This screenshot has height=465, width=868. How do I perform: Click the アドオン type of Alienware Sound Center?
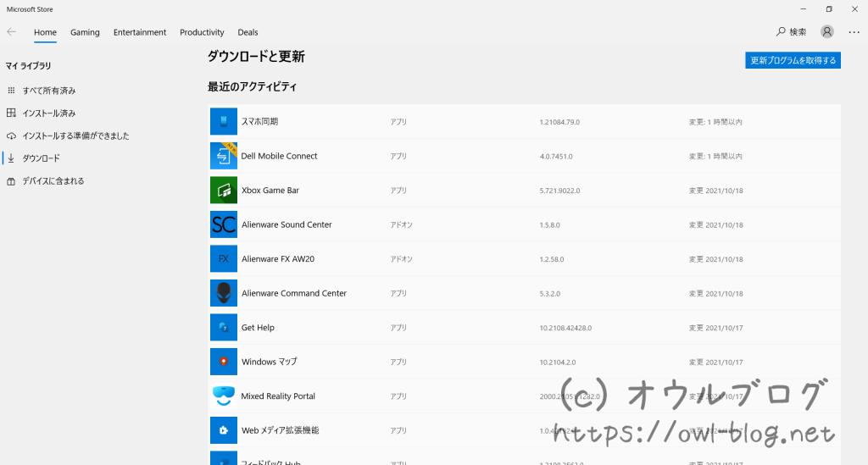pos(401,225)
